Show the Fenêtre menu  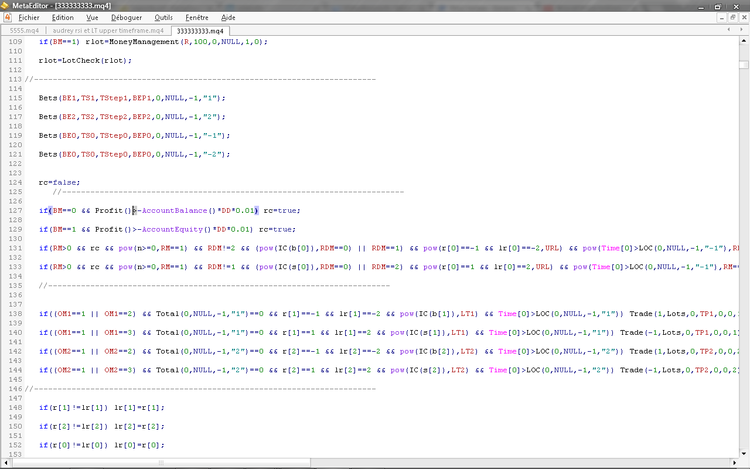(198, 17)
